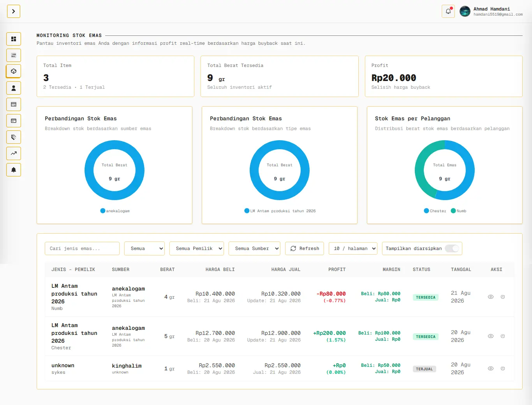Screen dimensions: 532x405
Task: Open the dashboard grid icon in sidebar
Action: coord(14,39)
